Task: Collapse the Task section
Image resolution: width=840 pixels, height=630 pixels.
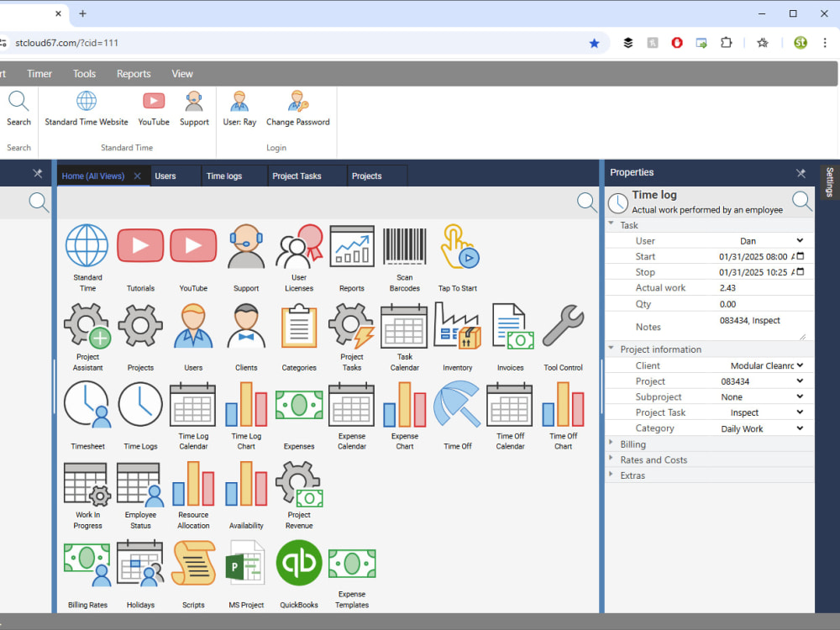Action: 612,224
